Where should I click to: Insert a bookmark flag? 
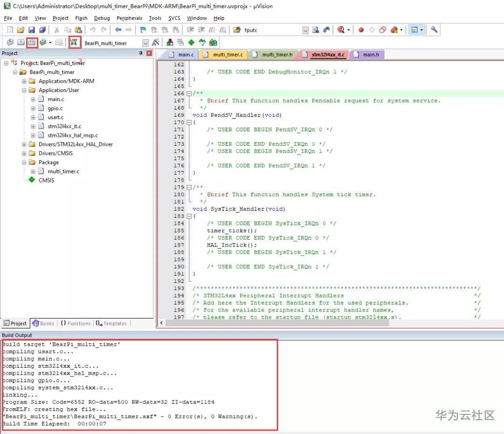143,30
